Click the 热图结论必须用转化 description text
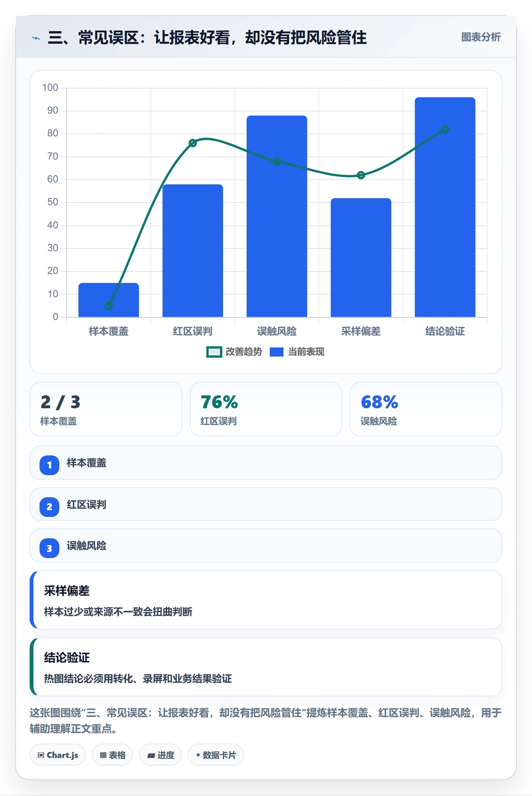The width and height of the screenshot is (532, 796). coord(138,679)
